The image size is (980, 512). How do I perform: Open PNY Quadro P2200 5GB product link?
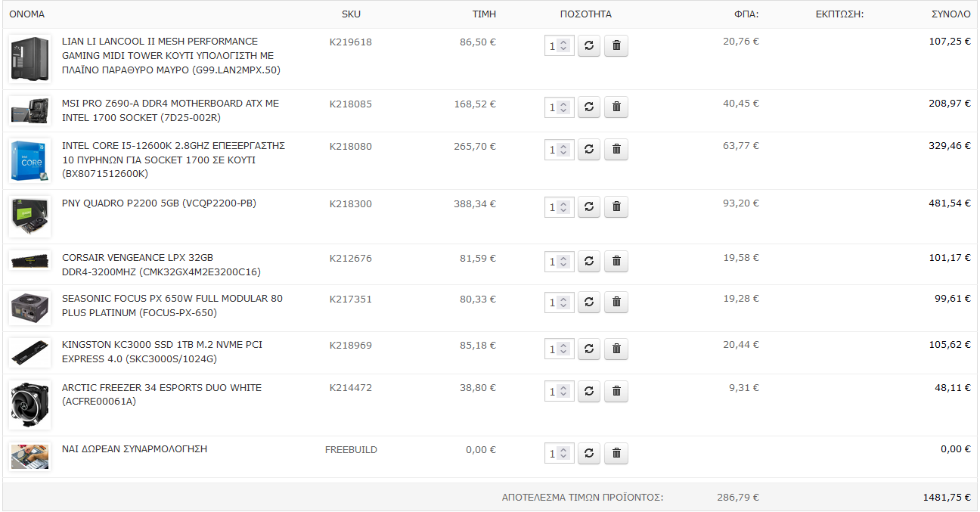[159, 203]
